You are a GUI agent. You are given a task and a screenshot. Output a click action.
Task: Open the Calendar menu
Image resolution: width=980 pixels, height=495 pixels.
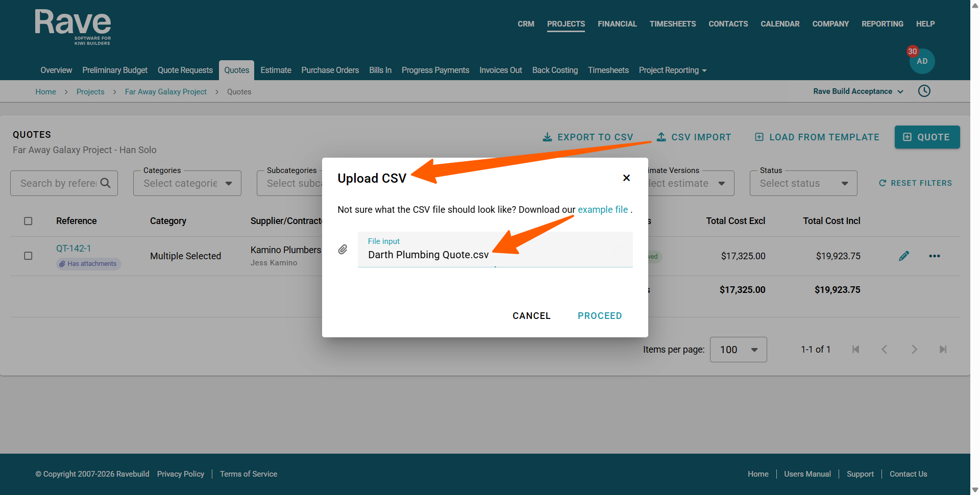[780, 24]
